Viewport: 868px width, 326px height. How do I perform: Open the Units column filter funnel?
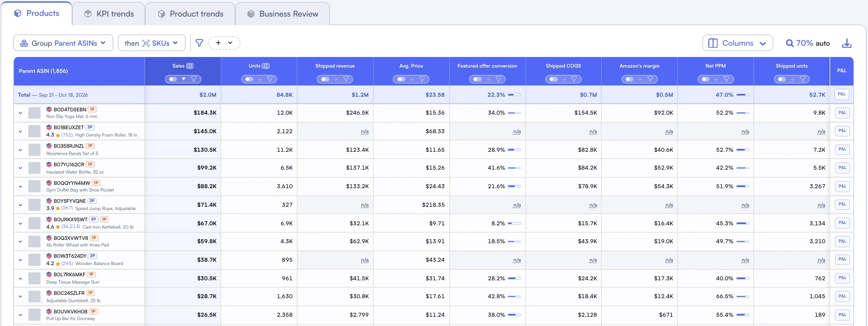click(x=270, y=79)
